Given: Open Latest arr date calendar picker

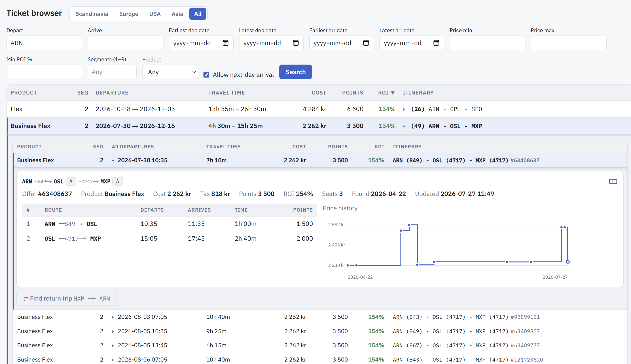Looking at the screenshot, I should point(436,43).
